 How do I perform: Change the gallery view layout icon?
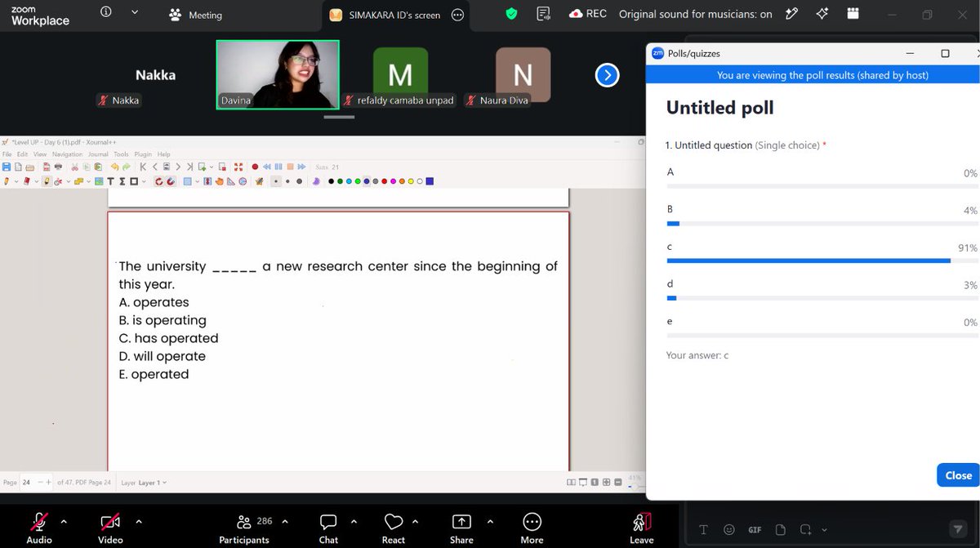853,14
